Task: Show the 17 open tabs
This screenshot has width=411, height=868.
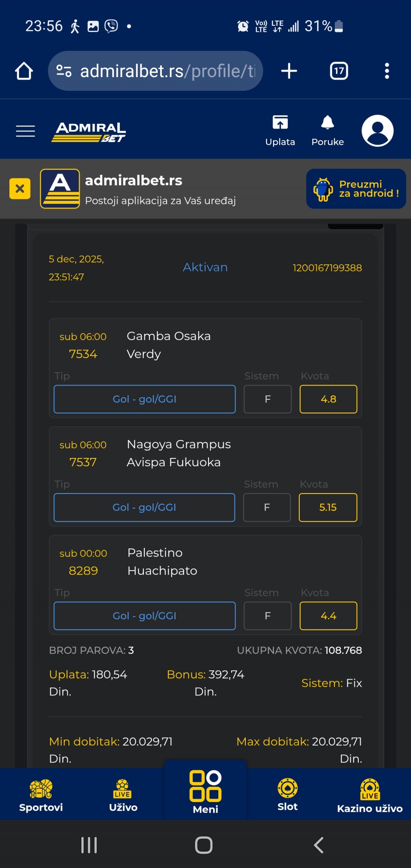Action: pos(339,71)
